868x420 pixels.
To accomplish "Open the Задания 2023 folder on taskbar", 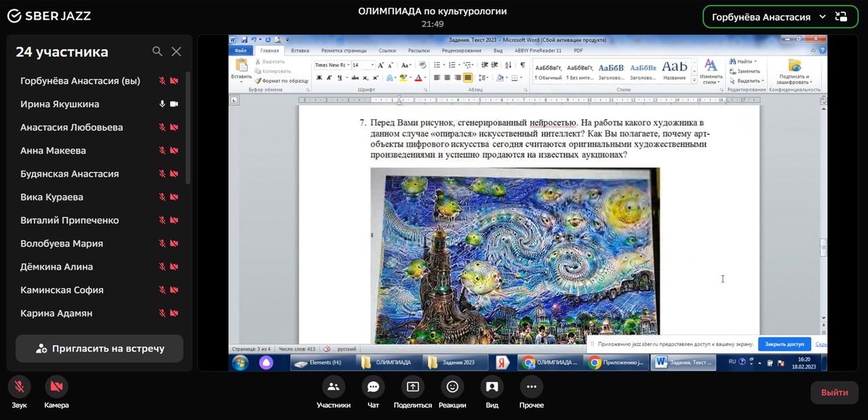I will (x=454, y=362).
